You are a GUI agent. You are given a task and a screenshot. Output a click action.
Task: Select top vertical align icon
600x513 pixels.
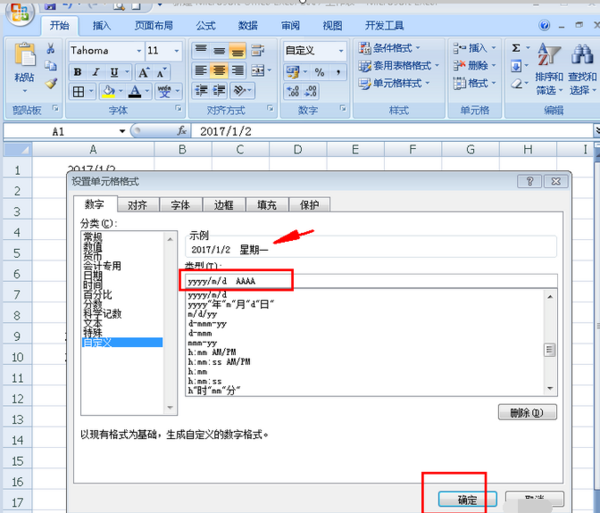pos(201,50)
